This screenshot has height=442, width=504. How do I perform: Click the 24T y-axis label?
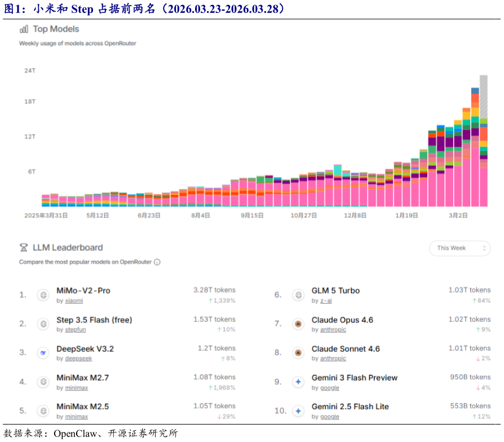pyautogui.click(x=30, y=70)
